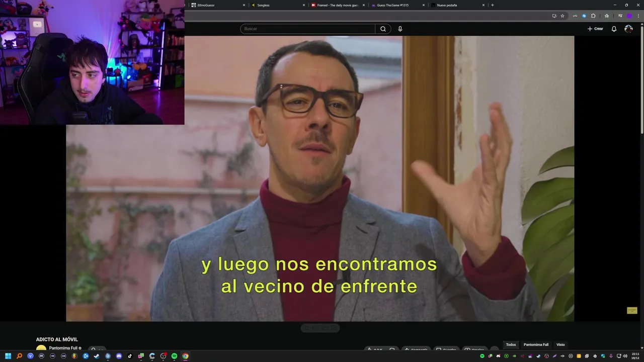The image size is (644, 362).
Task: Open the Windows Start menu
Action: pyautogui.click(x=8, y=356)
